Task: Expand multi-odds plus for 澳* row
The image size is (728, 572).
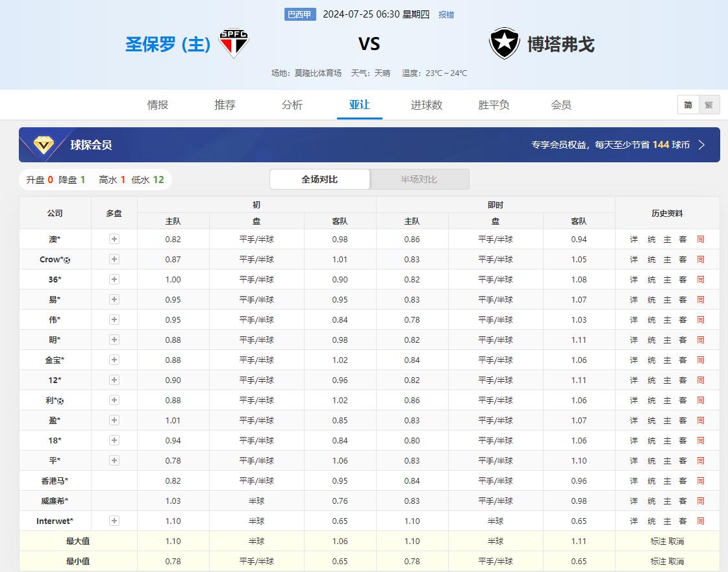Action: point(114,240)
